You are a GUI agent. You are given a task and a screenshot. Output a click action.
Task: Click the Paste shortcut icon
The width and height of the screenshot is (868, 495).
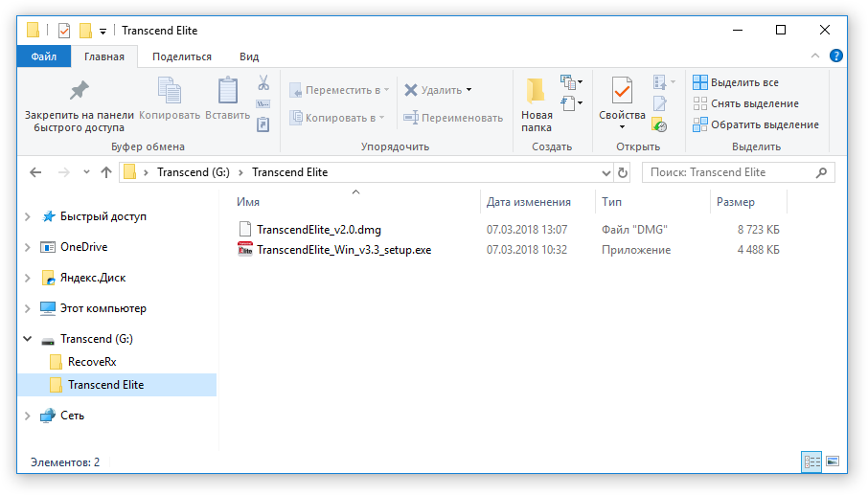coord(263,125)
